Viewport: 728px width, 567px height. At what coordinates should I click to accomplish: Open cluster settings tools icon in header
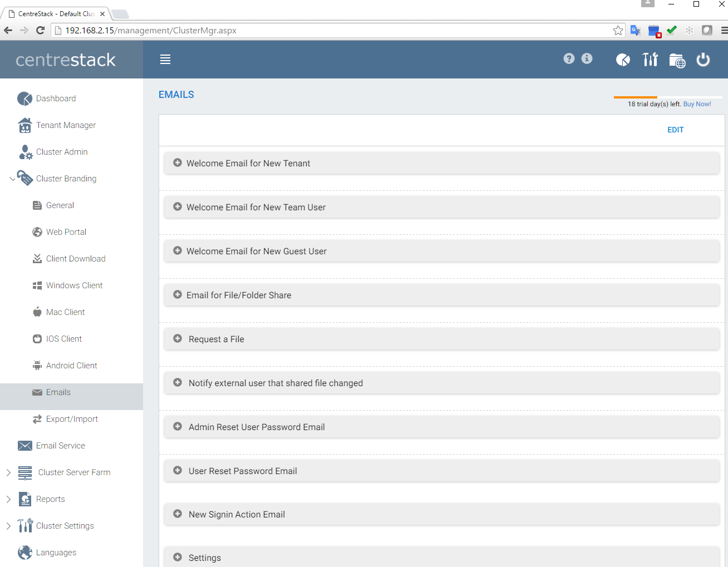click(650, 59)
